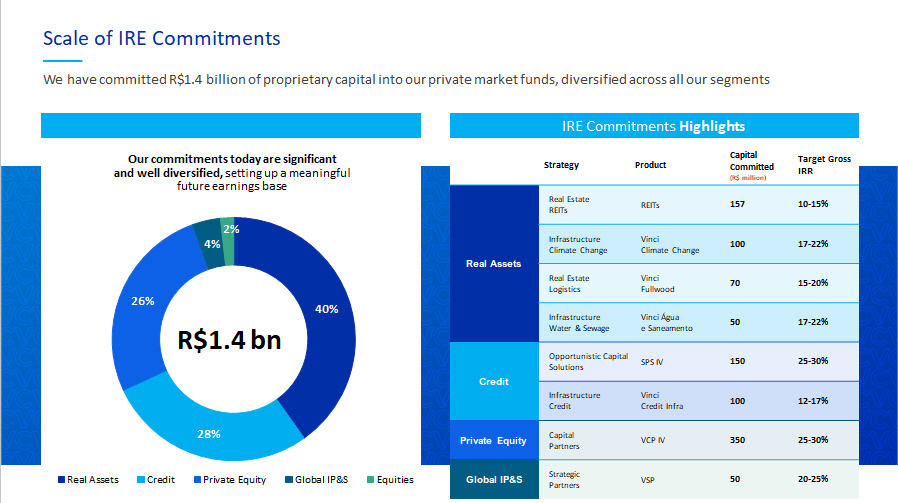The width and height of the screenshot is (898, 503).
Task: Click the Real Assets category block
Action: pos(493,264)
